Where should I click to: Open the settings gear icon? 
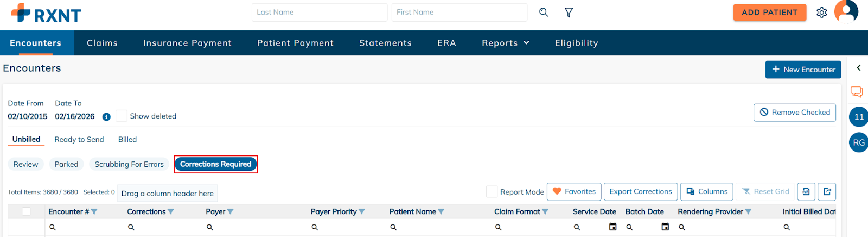(822, 13)
